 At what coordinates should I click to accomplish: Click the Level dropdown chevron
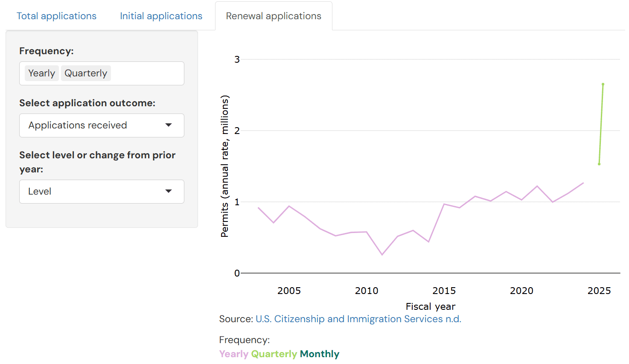pos(169,192)
